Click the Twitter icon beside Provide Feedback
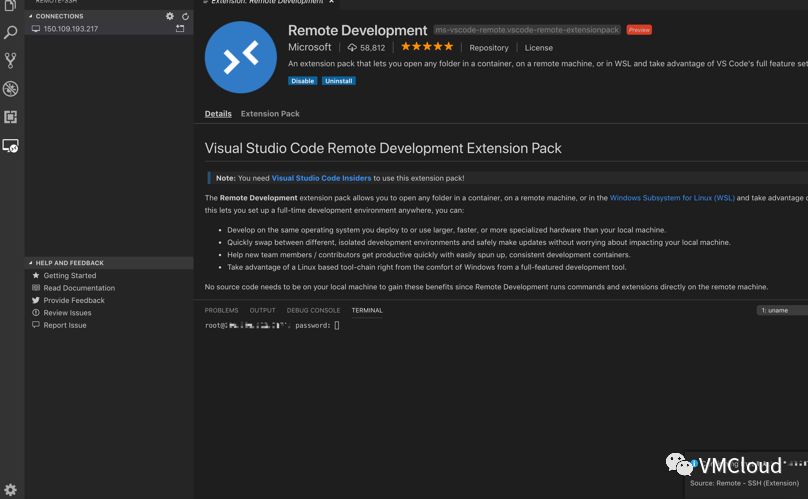Viewport: 808px width, 499px height. (36, 300)
